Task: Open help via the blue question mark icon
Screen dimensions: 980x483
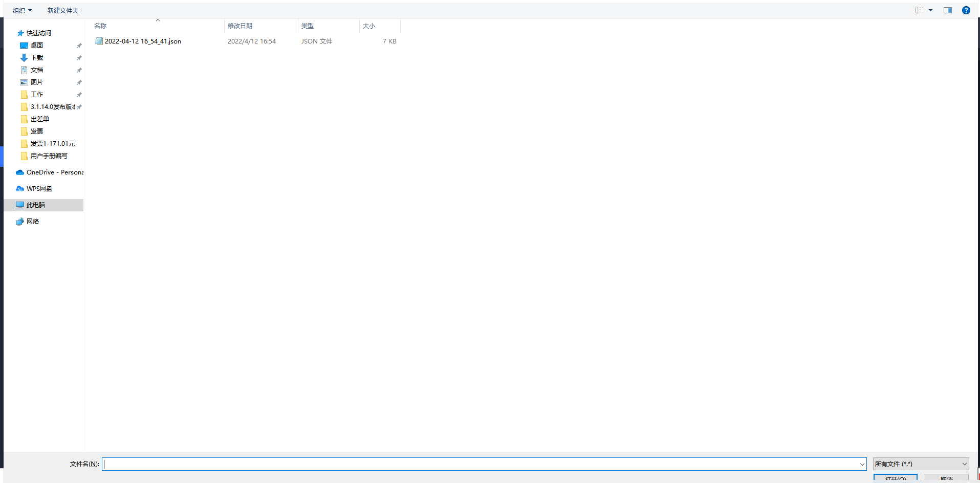Action: [x=966, y=10]
